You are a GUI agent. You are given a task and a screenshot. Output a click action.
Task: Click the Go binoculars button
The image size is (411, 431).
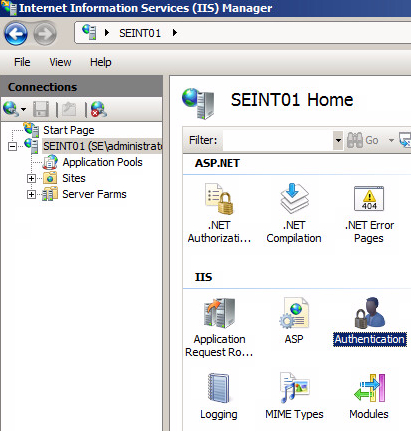(x=363, y=140)
